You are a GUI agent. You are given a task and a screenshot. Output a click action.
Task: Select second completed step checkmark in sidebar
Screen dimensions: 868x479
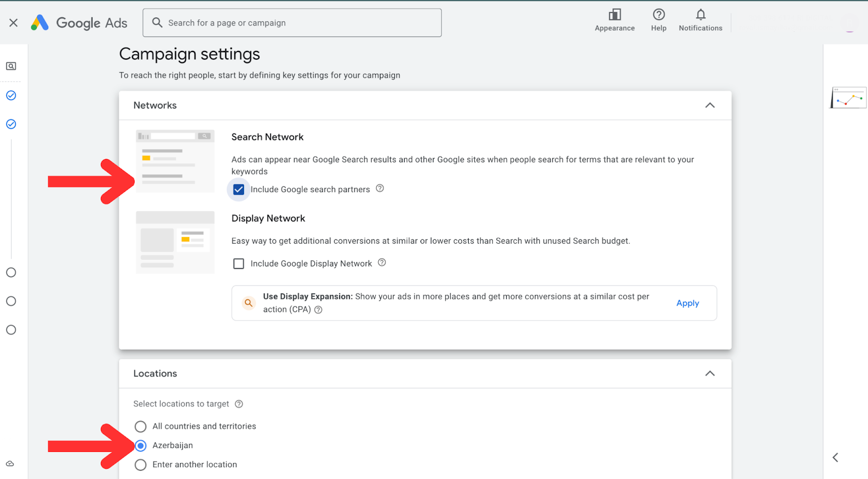(11, 124)
